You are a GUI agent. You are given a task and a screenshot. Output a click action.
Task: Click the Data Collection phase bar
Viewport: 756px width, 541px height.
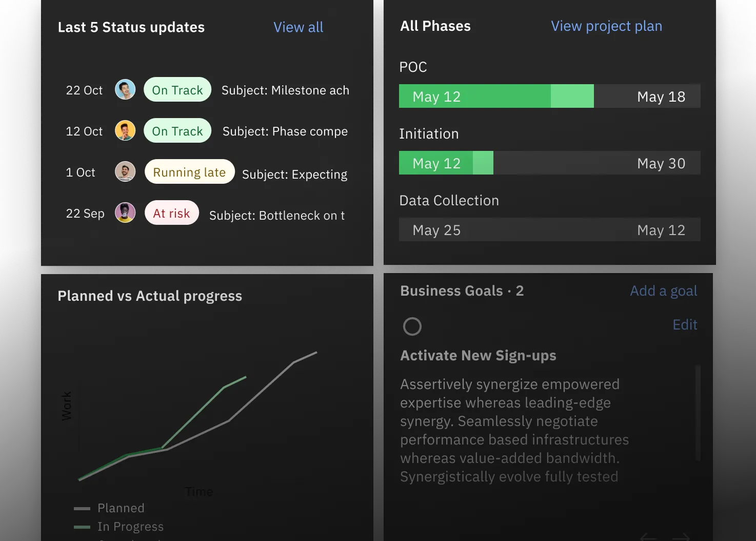pos(549,230)
